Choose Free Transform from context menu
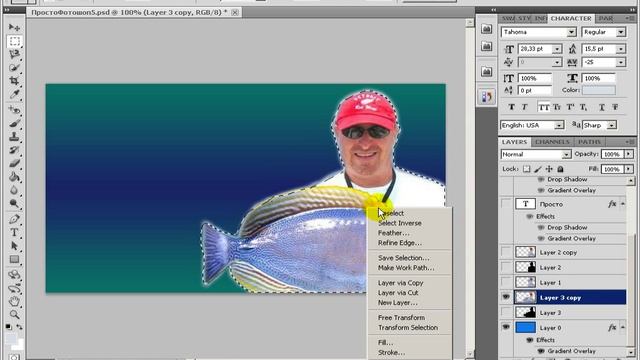Image resolution: width=640 pixels, height=360 pixels. [x=401, y=318]
